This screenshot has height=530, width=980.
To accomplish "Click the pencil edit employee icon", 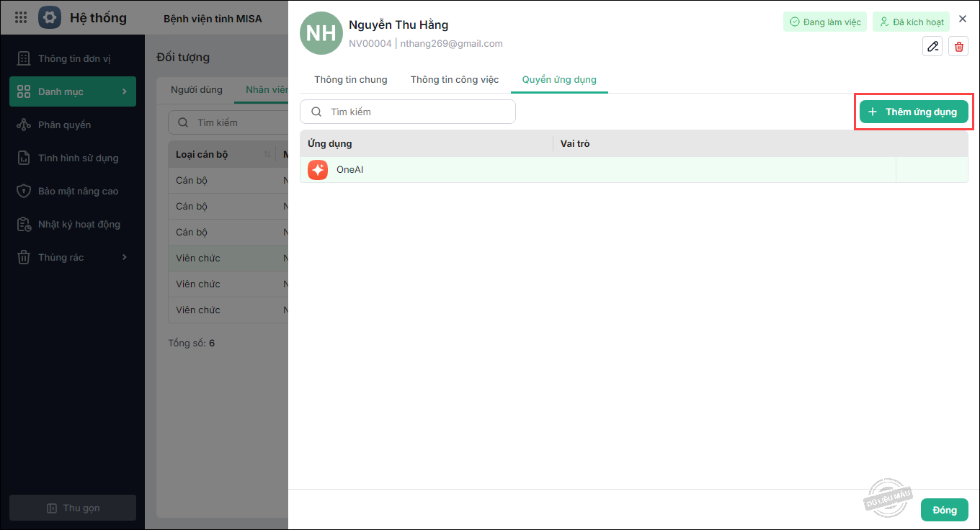I will pos(932,46).
